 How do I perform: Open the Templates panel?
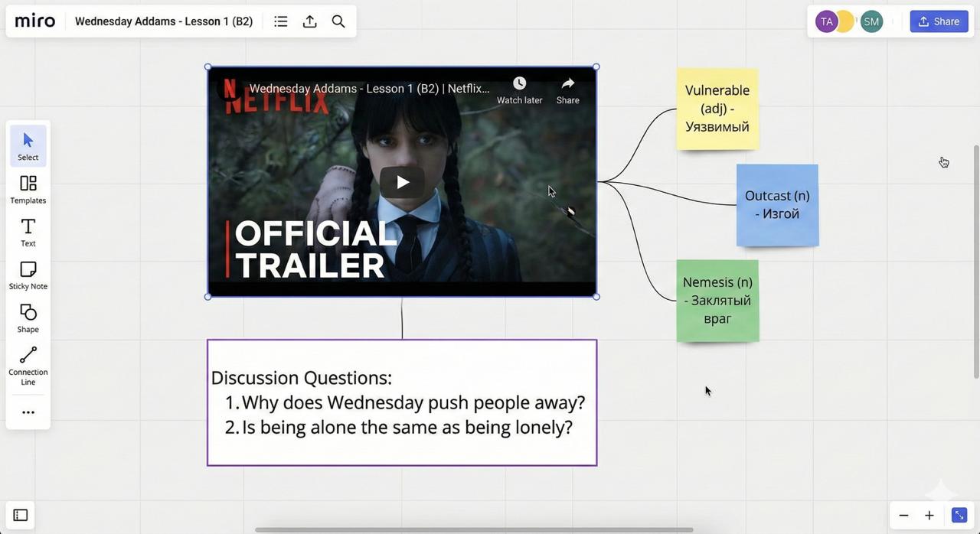[28, 188]
